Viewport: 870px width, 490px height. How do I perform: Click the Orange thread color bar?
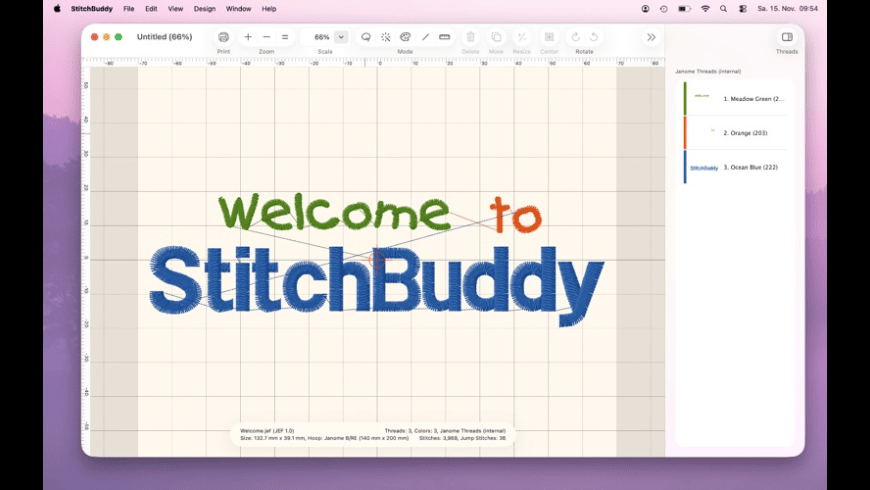(x=685, y=133)
